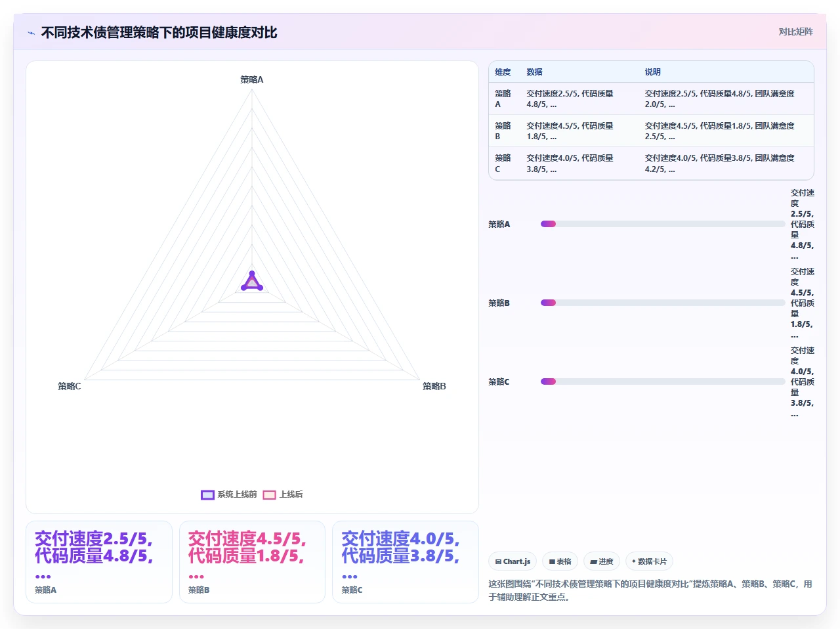Click the progress value text 交付速度2.5/5
Image resolution: width=840 pixels, height=629 pixels.
pos(803,224)
